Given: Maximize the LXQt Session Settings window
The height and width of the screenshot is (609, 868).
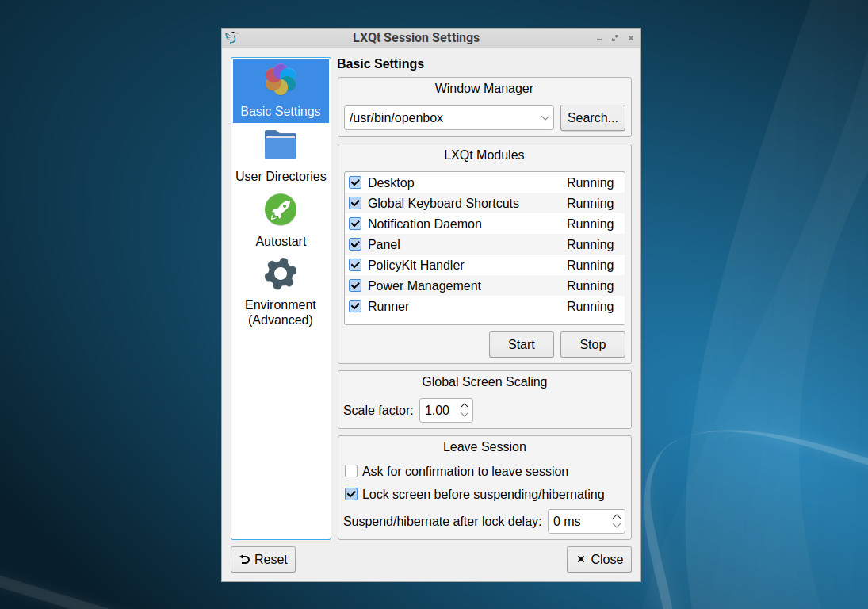Looking at the screenshot, I should click(x=615, y=38).
